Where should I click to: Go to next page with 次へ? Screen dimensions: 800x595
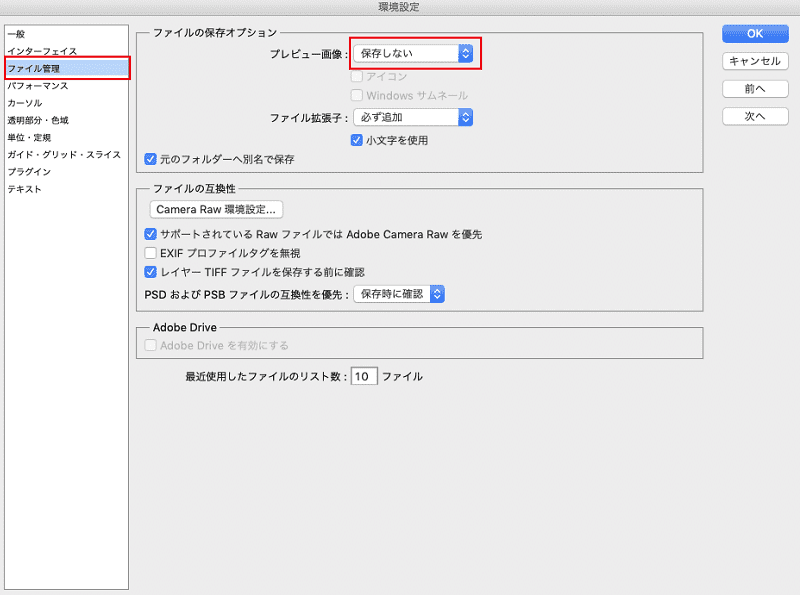tap(755, 116)
